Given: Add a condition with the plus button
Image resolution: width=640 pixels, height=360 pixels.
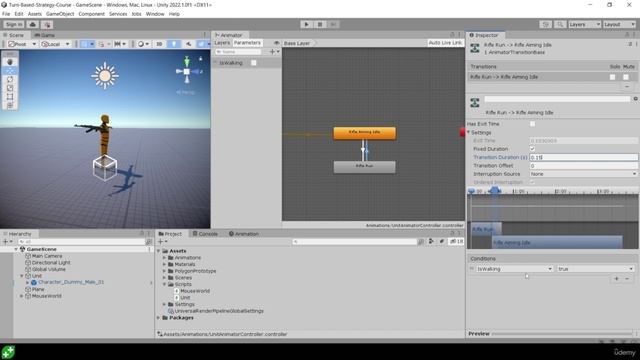Looking at the screenshot, I should (x=616, y=279).
